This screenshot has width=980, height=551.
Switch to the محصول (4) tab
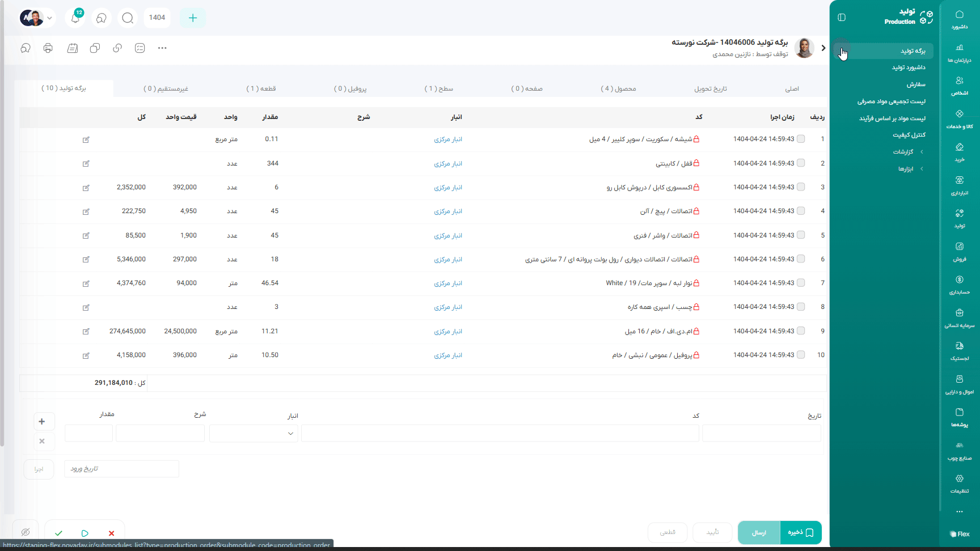pyautogui.click(x=618, y=88)
